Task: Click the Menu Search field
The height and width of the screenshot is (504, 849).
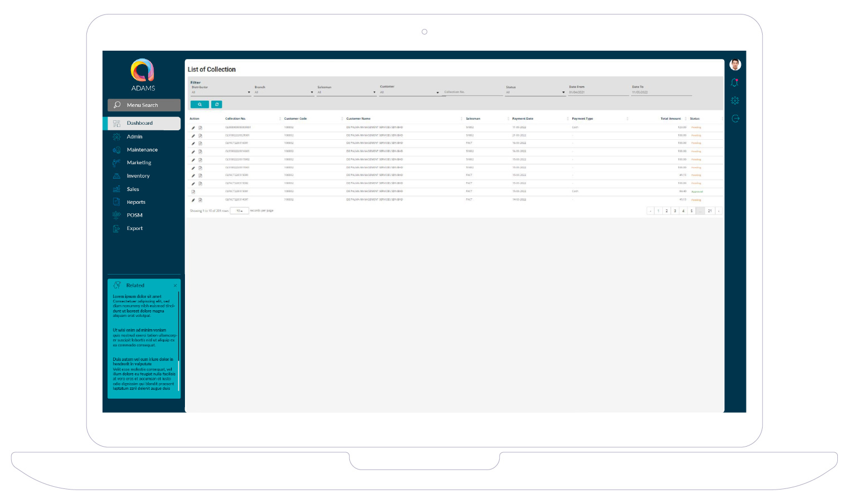Action: coord(144,105)
